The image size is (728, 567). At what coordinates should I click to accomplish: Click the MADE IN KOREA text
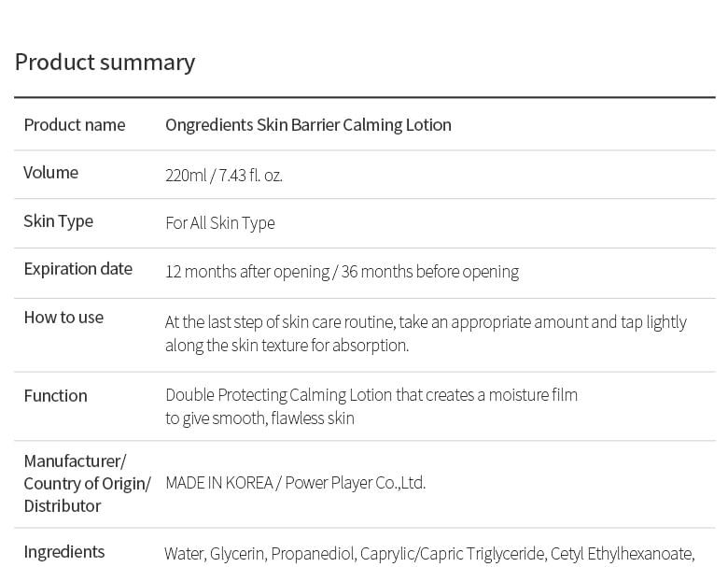coord(218,483)
